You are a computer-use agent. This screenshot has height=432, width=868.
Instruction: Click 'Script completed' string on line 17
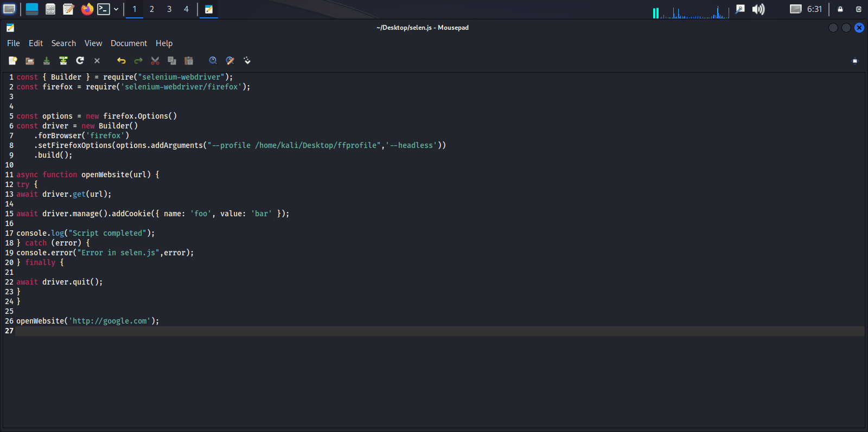107,233
